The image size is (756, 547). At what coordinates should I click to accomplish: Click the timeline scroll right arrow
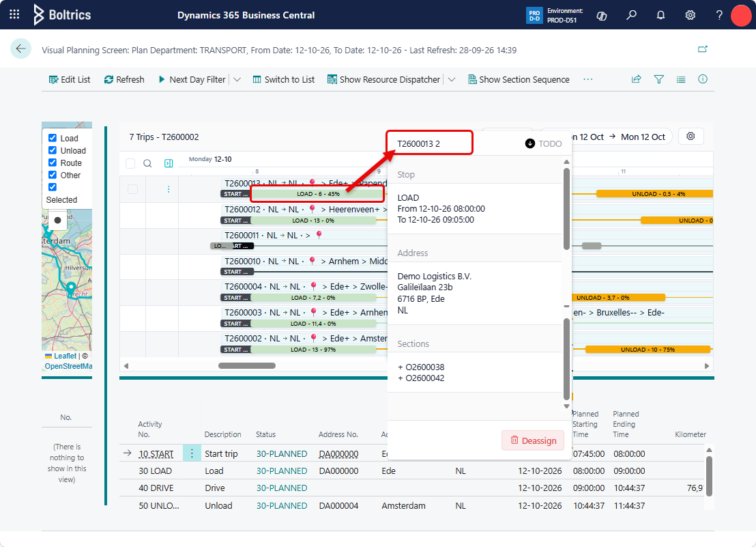707,366
